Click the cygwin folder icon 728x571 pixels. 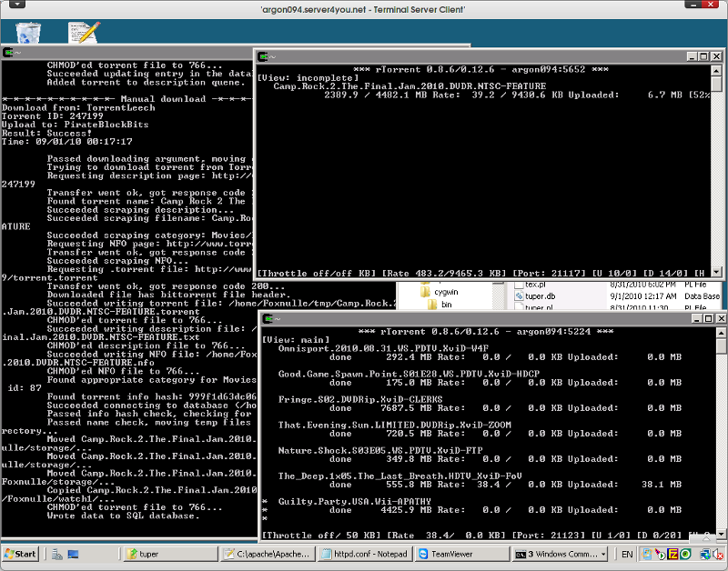425,292
